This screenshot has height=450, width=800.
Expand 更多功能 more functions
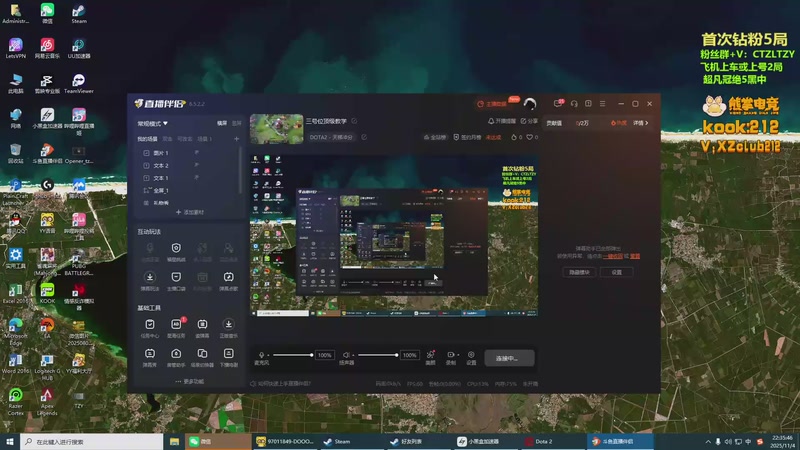click(x=189, y=381)
